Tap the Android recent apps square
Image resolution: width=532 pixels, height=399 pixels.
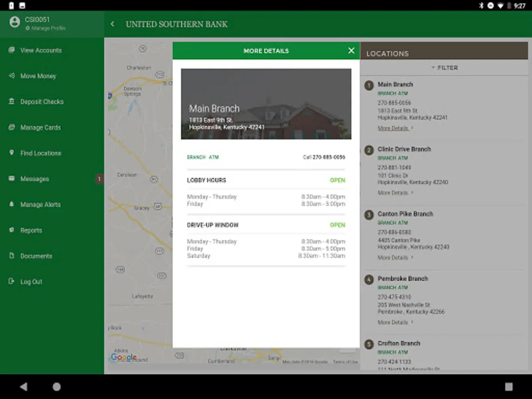509,387
